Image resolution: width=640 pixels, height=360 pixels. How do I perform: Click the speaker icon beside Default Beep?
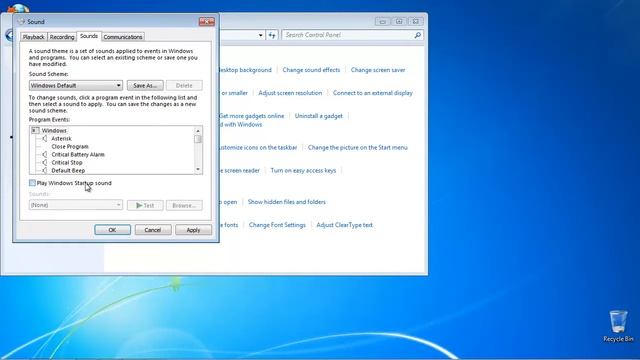(x=44, y=170)
